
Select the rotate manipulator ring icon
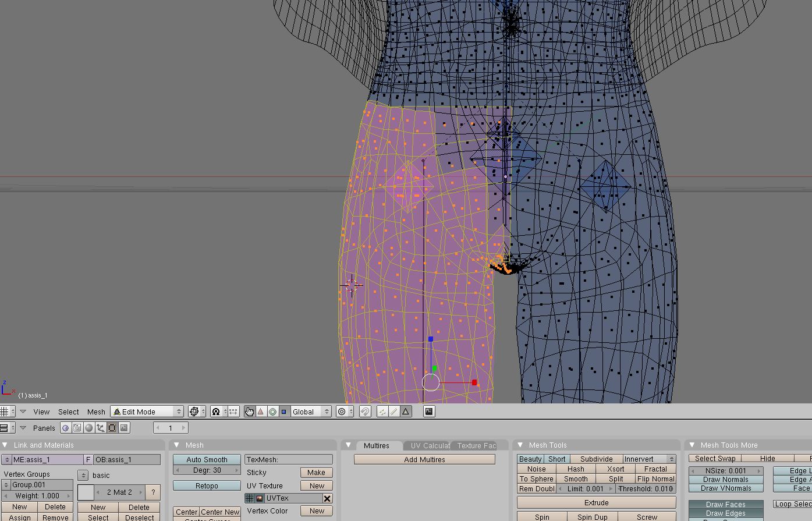[x=272, y=412]
